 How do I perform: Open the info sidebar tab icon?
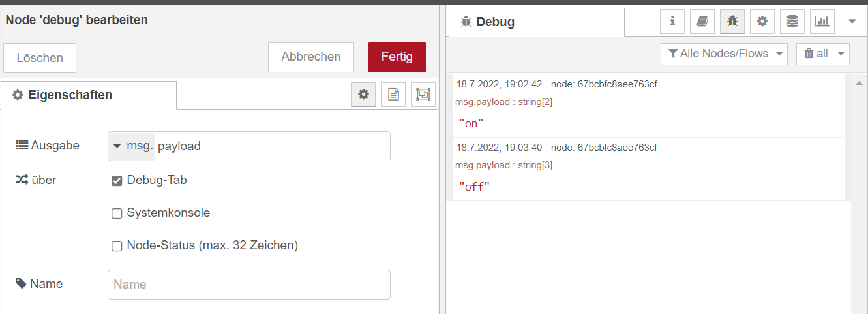672,22
